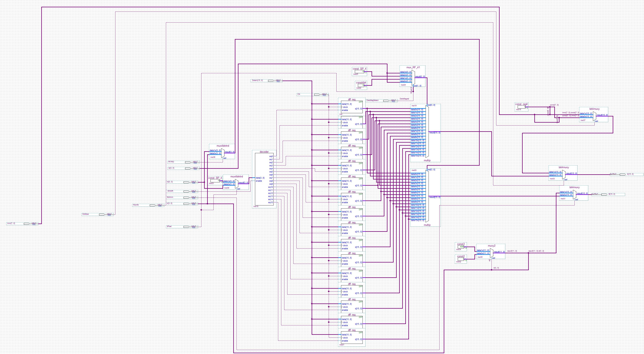The image size is (644, 354).
Task: Select the const_regit constant block
Action: [521, 107]
